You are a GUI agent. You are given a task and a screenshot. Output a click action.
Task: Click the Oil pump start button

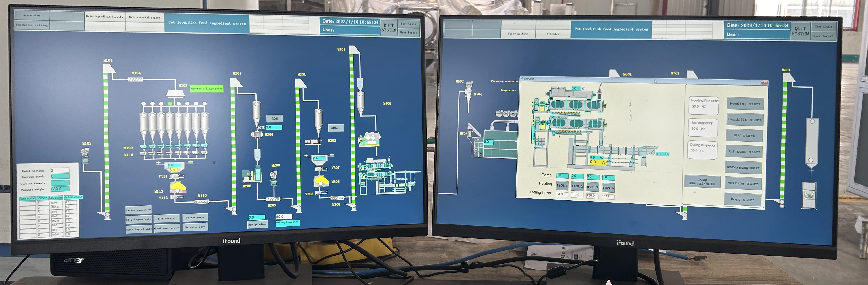coord(744,151)
